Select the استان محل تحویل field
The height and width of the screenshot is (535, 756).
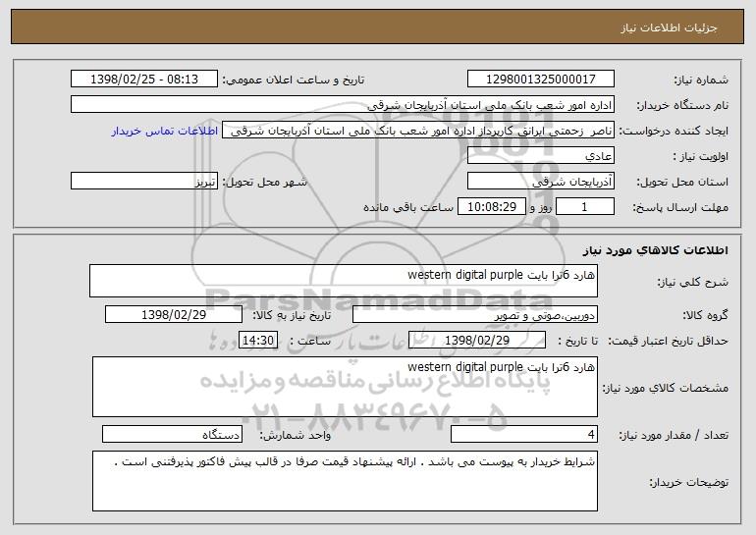pos(540,182)
